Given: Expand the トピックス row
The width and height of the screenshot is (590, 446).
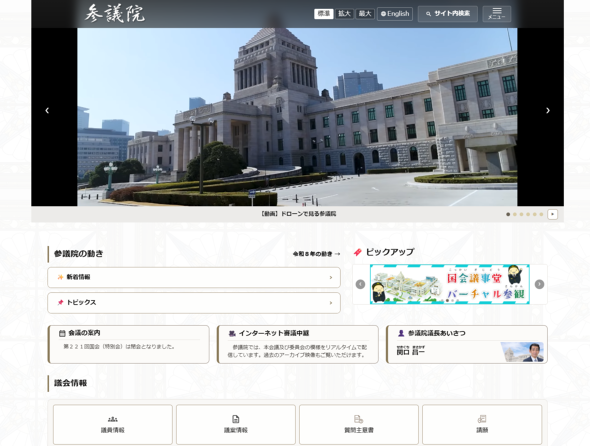Looking at the screenshot, I should (x=194, y=303).
